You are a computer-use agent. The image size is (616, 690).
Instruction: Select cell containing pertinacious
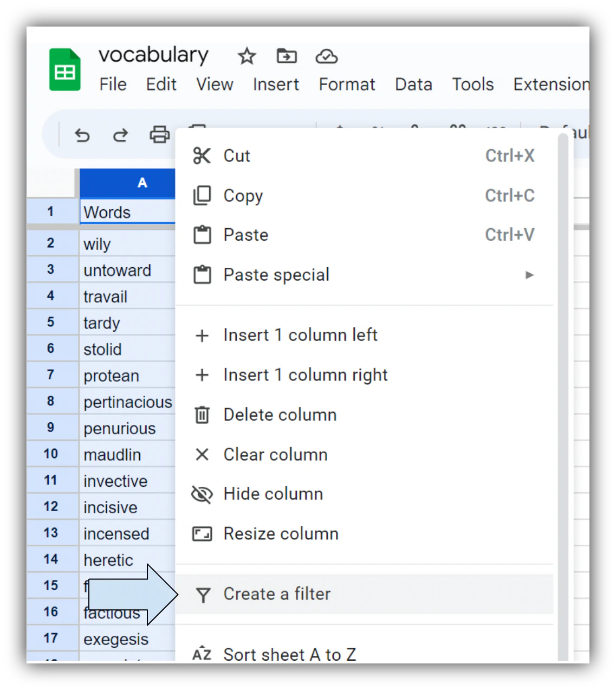tap(127, 402)
